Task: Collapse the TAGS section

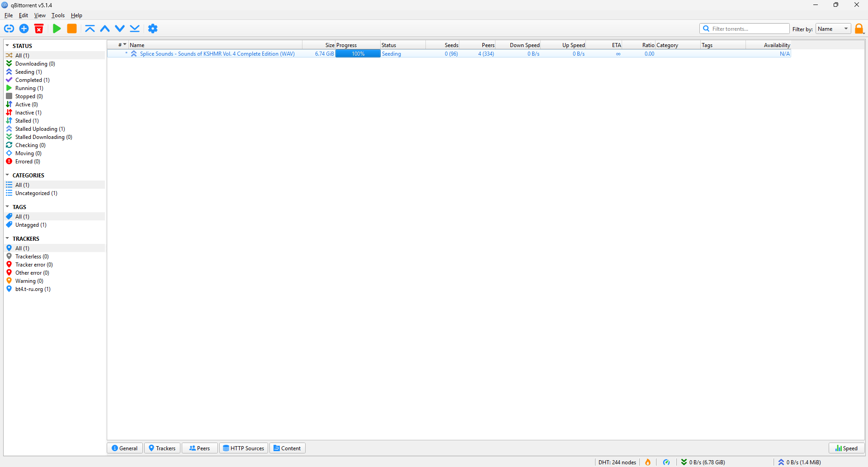Action: (7, 207)
